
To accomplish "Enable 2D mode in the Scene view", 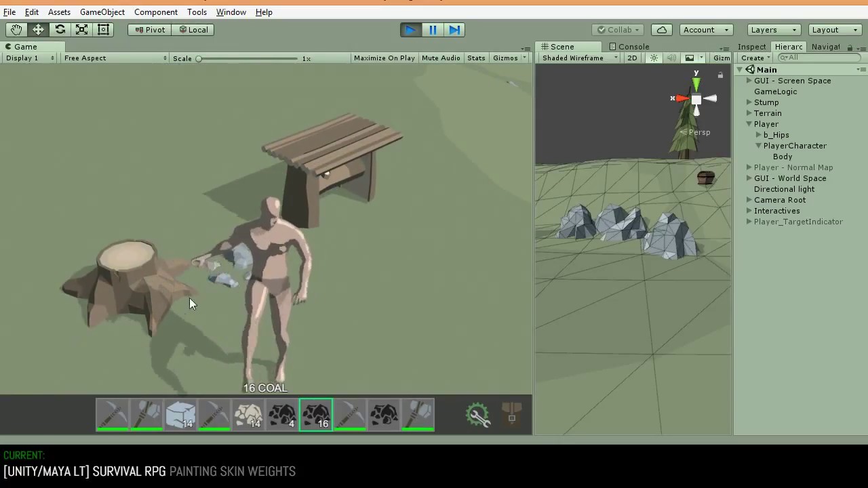I will click(x=631, y=58).
